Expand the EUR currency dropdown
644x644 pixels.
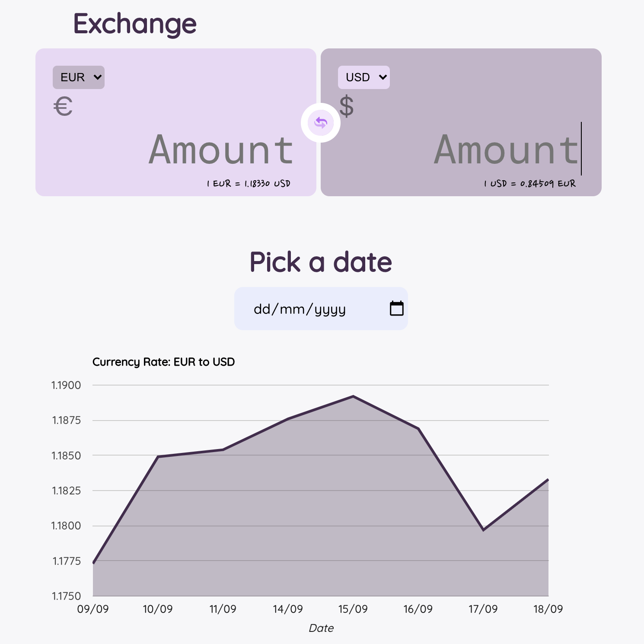click(x=79, y=77)
